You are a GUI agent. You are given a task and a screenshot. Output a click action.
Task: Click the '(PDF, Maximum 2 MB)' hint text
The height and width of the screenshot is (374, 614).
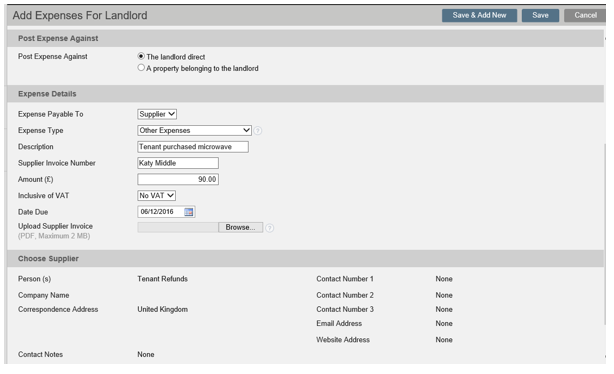point(54,236)
